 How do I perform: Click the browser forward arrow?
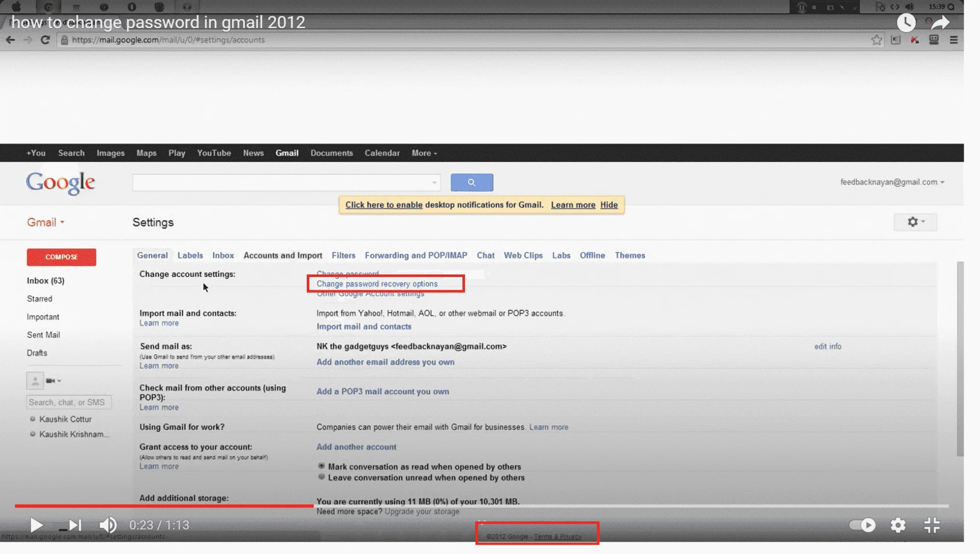(28, 40)
